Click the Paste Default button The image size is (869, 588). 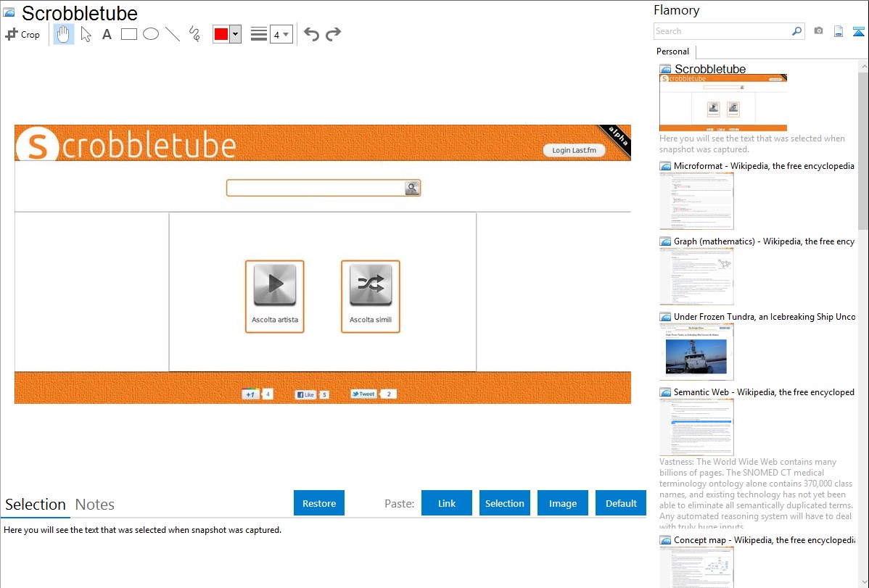621,503
